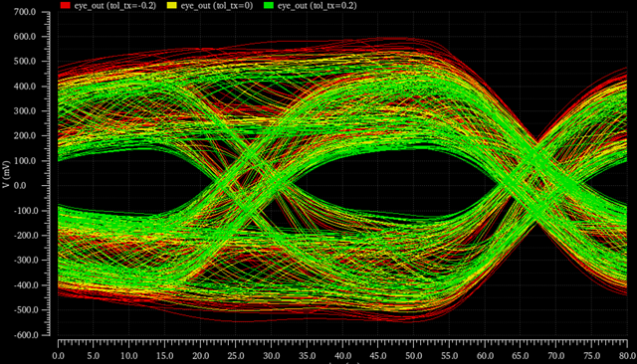Select the eye_out (tol_tx=-0.2) legend label
637x364 pixels.
[x=115, y=5]
